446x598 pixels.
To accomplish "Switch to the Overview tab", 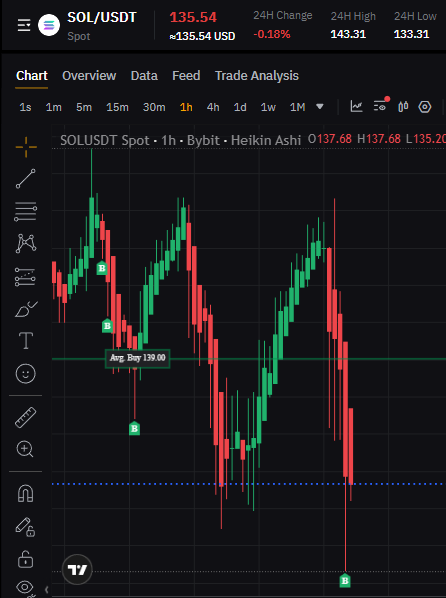I will [89, 76].
